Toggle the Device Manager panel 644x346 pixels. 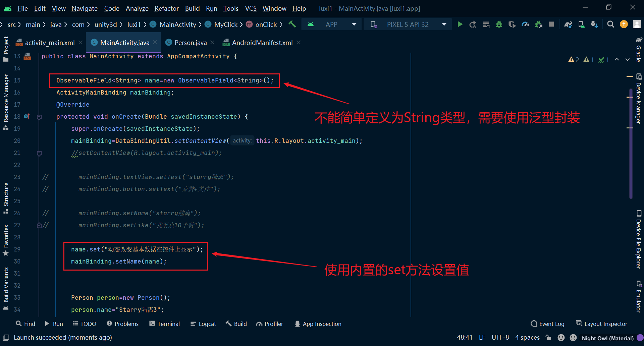coord(639,99)
